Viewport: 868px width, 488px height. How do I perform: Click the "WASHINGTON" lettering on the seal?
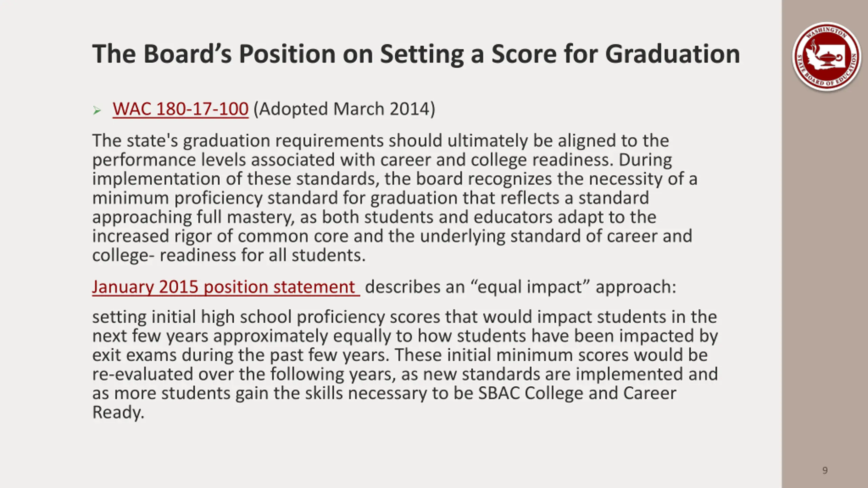[x=826, y=33]
